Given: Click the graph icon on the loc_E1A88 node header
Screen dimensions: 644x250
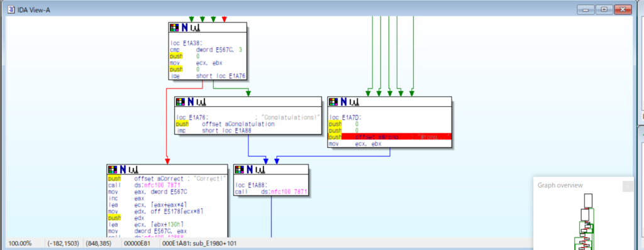Looking at the screenshot, I should pyautogui.click(x=260, y=170).
